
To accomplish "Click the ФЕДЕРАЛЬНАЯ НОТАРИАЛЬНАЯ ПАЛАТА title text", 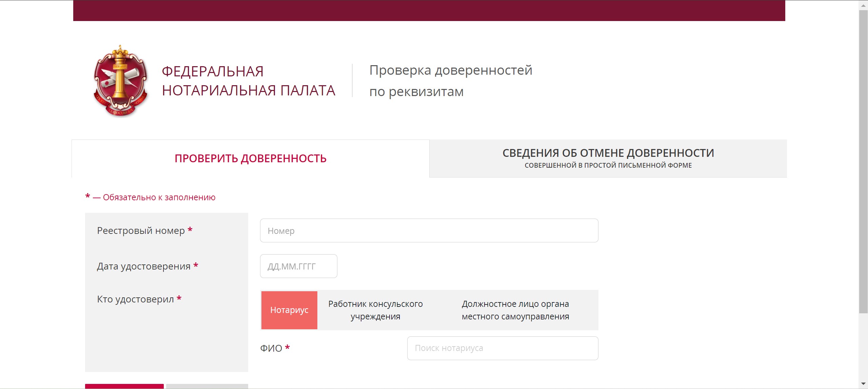I will tap(248, 81).
